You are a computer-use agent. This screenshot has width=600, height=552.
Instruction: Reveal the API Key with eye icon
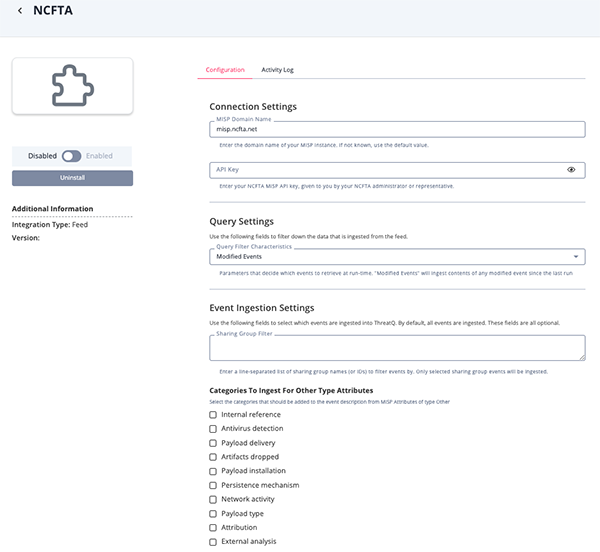point(571,169)
